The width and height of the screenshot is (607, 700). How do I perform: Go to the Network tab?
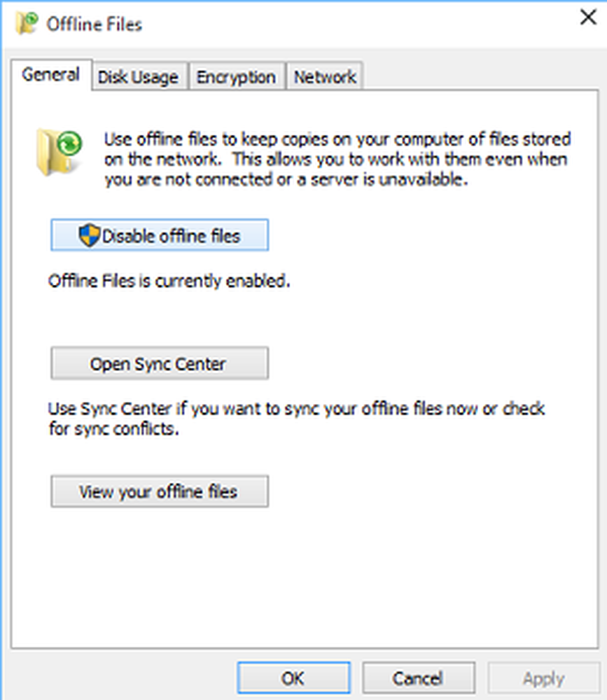(x=325, y=77)
